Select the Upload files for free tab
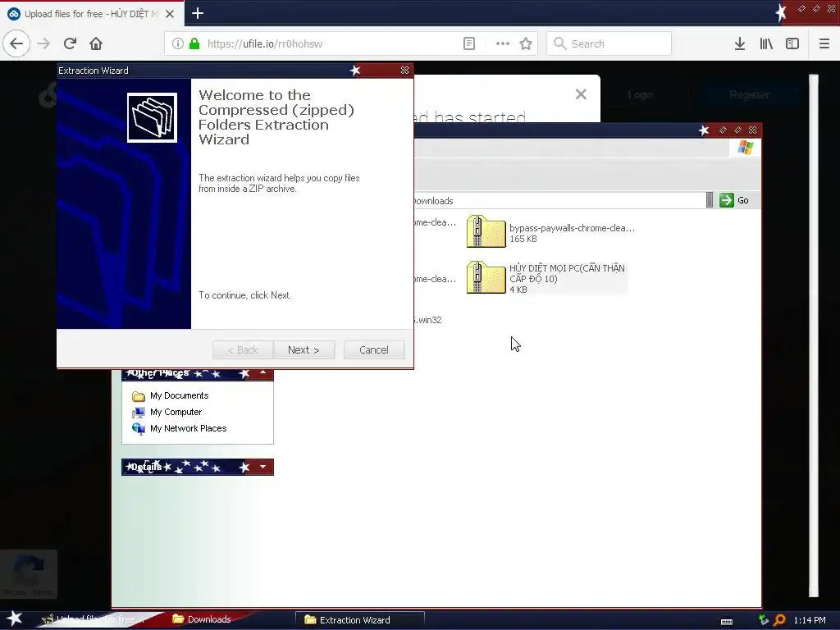The height and width of the screenshot is (630, 840). pos(91,14)
